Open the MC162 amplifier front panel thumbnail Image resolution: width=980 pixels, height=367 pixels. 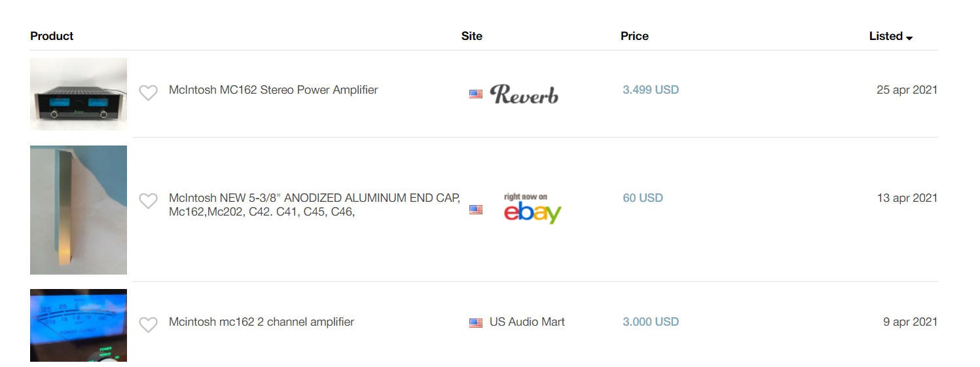click(79, 94)
